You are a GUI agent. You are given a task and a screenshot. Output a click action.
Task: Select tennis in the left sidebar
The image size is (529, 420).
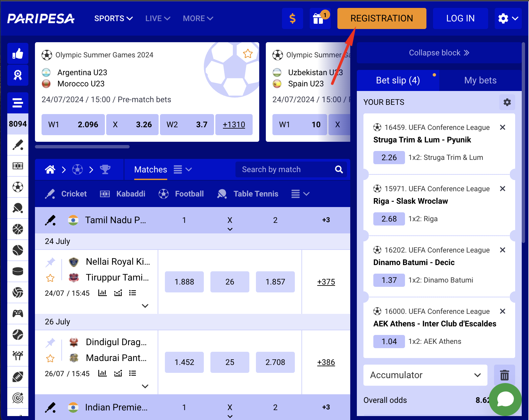click(x=18, y=250)
